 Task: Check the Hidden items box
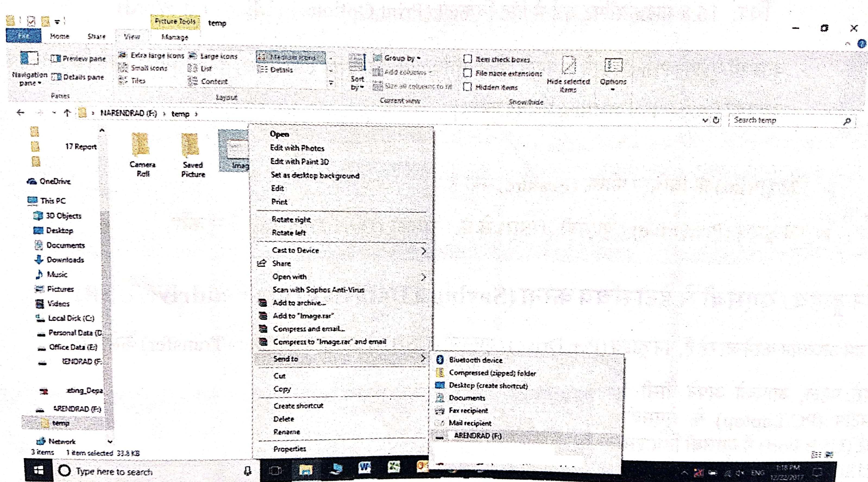(467, 87)
